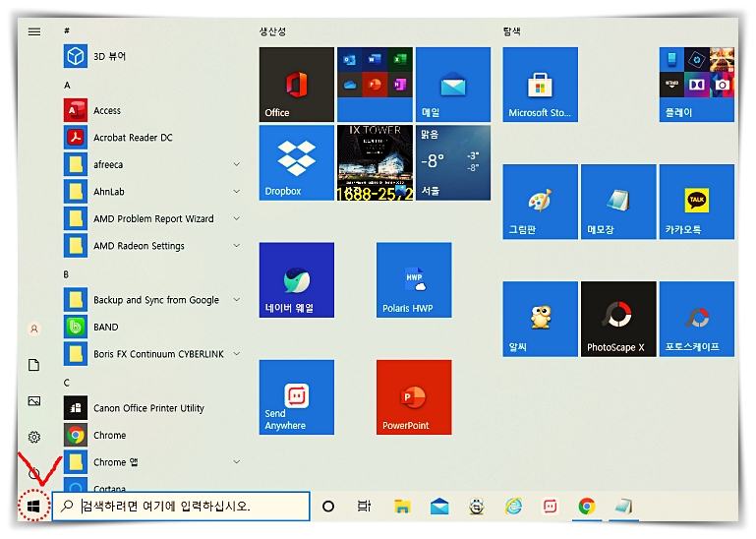756x539 pixels.
Task: Open the IX TOWER news tile
Action: 375,162
